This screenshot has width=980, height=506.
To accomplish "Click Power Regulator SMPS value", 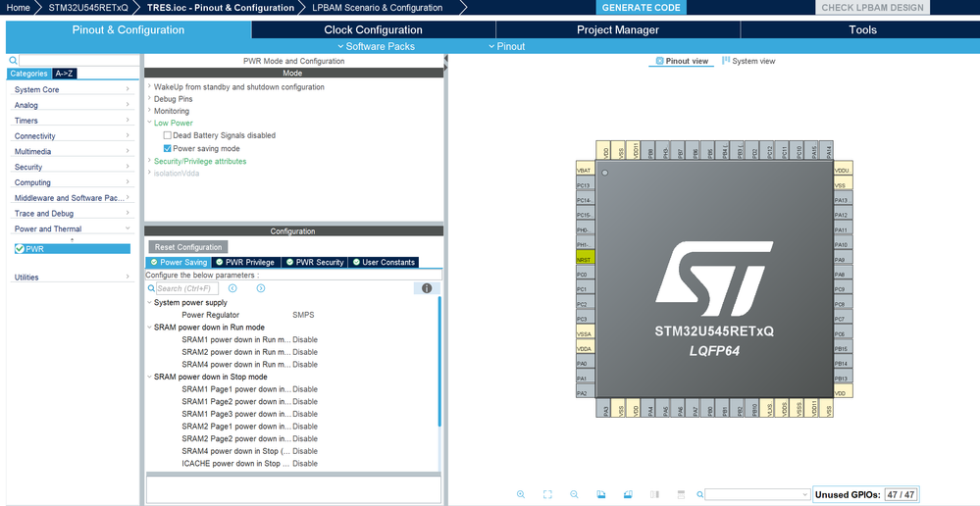I will click(303, 315).
